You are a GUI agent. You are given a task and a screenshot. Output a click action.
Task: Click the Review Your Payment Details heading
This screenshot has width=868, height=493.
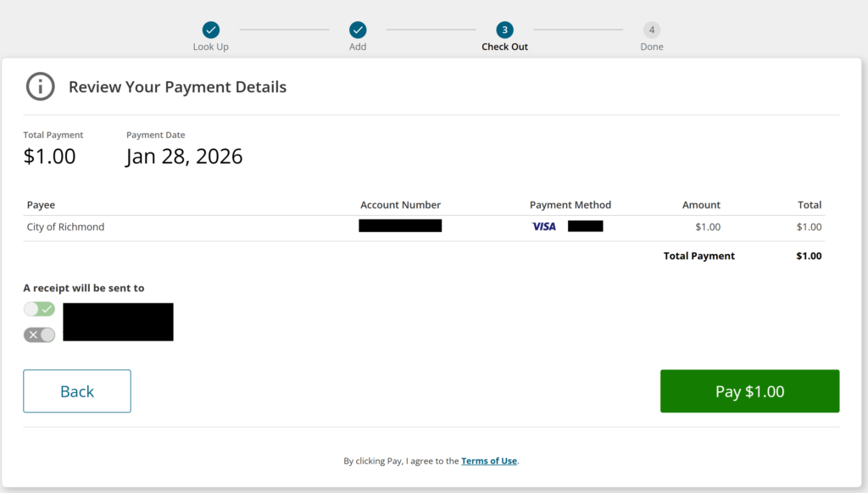click(177, 87)
